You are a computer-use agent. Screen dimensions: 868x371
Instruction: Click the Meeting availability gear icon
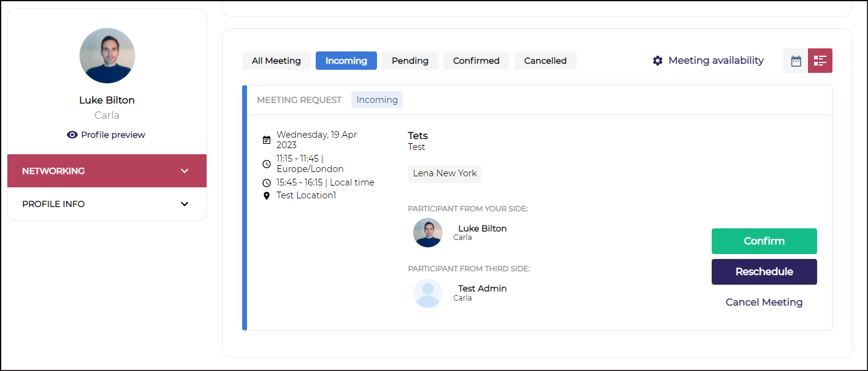[x=658, y=61]
